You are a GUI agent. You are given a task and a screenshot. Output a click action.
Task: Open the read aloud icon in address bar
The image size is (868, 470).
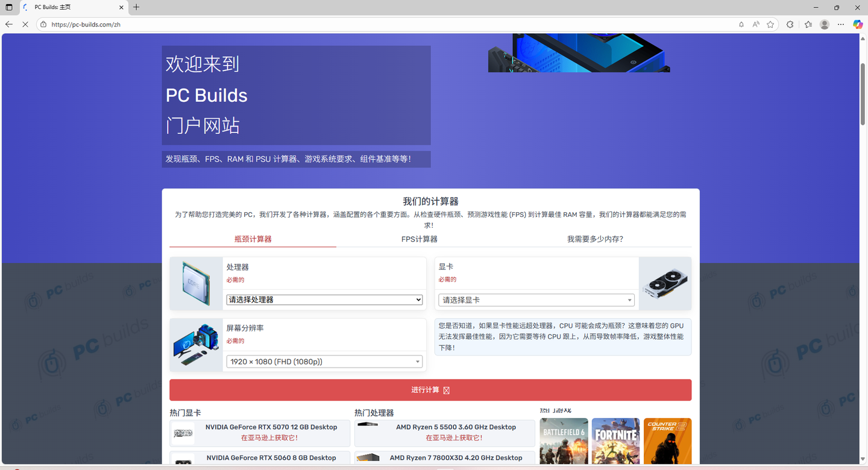[756, 24]
